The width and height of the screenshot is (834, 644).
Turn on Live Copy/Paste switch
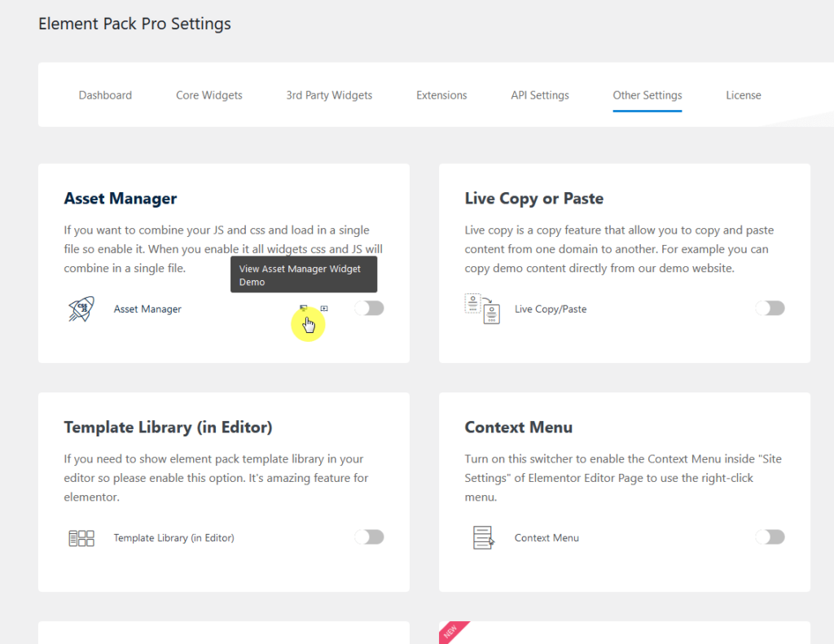pyautogui.click(x=770, y=308)
